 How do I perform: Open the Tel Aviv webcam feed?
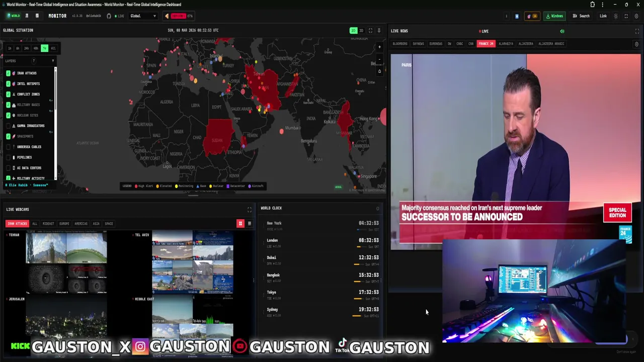coord(193,262)
